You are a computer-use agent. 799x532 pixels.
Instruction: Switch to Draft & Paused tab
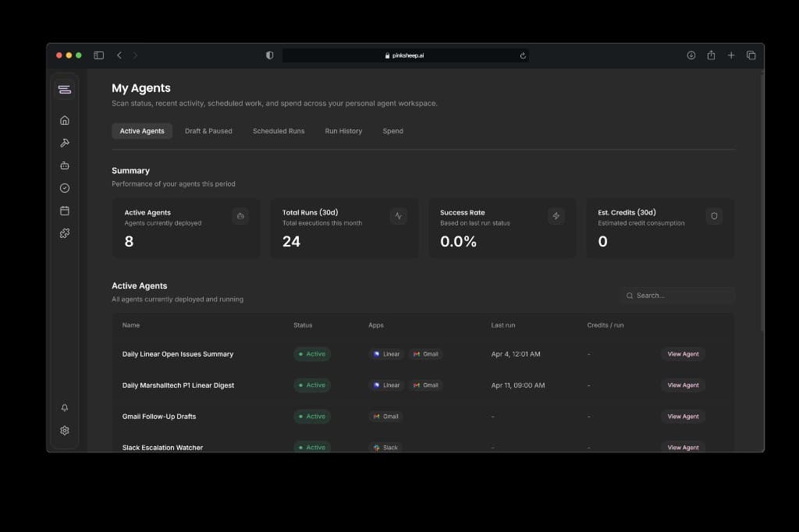click(208, 131)
